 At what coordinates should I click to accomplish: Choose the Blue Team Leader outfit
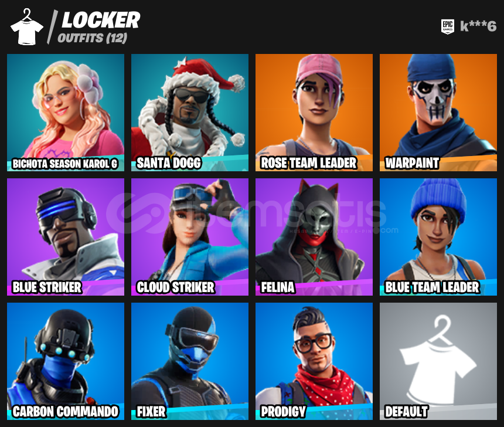pos(438,237)
